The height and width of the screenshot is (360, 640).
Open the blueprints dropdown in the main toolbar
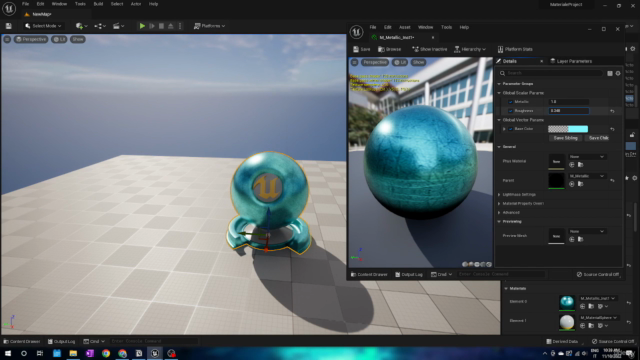pyautogui.click(x=100, y=26)
